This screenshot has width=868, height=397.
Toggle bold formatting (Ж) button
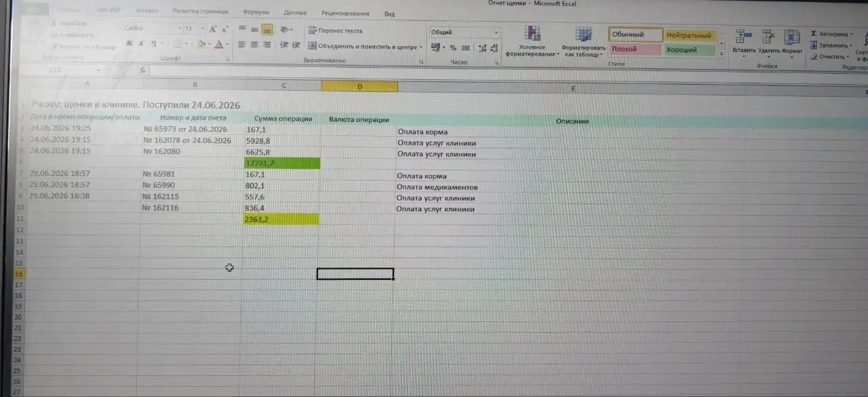(x=129, y=43)
